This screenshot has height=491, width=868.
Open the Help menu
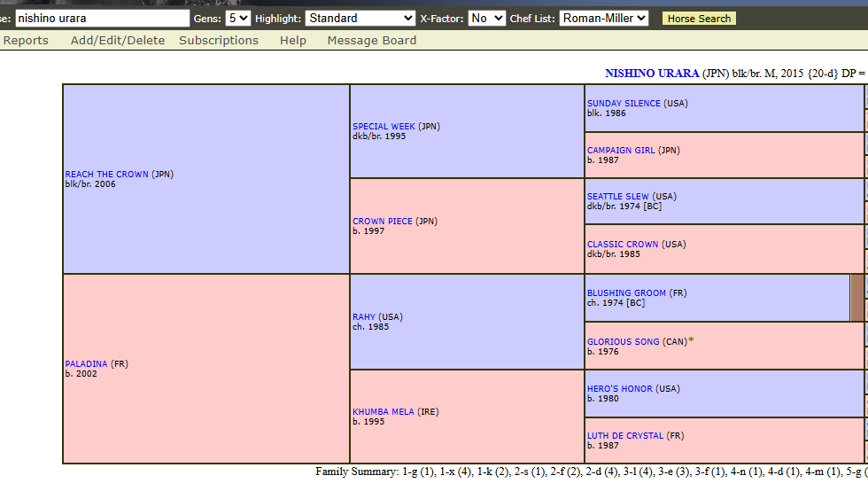coord(293,41)
